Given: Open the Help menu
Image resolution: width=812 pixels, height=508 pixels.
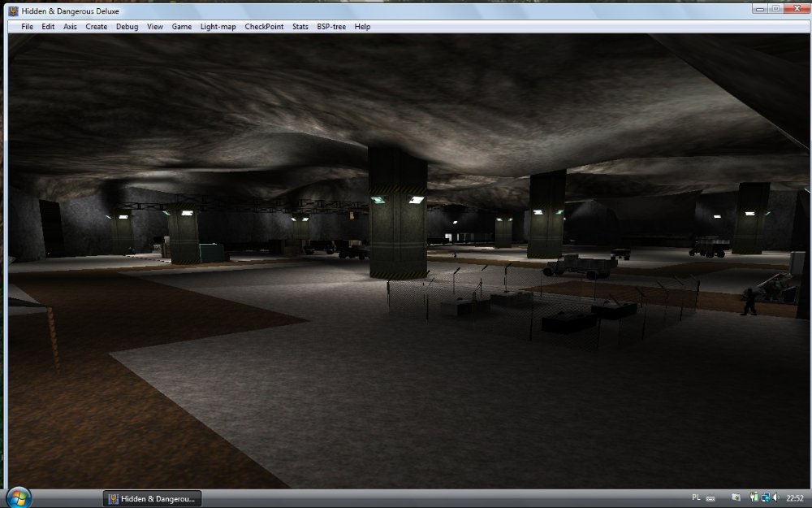Looking at the screenshot, I should [362, 27].
